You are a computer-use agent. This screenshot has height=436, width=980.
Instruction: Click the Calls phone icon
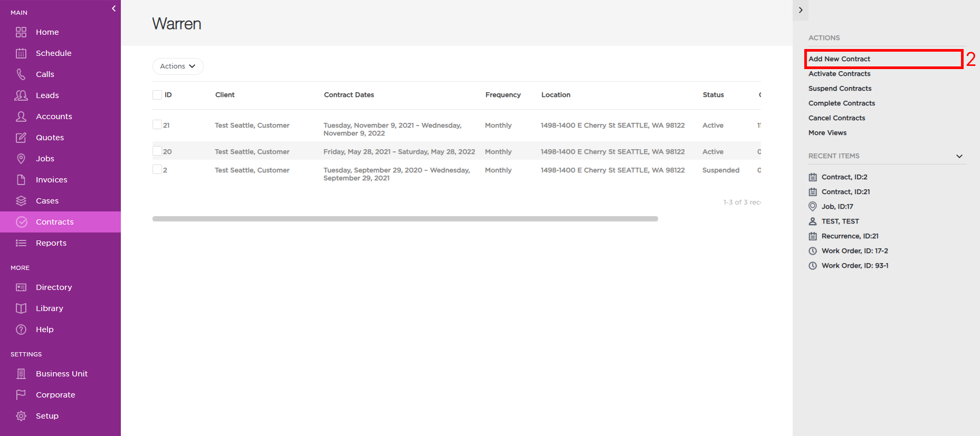tap(21, 74)
